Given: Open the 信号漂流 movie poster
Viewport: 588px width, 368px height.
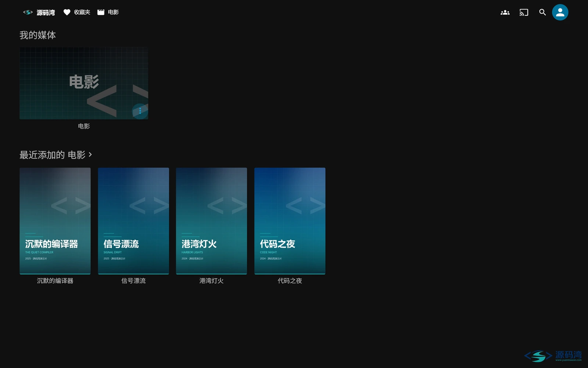Looking at the screenshot, I should pyautogui.click(x=133, y=221).
